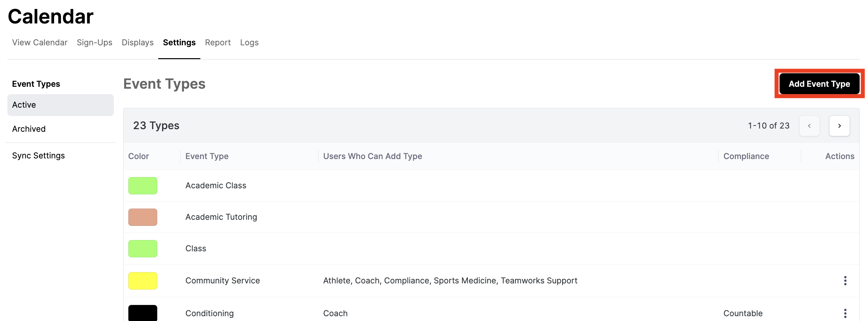This screenshot has height=321, width=868.
Task: Go to next page of event types
Action: 839,126
